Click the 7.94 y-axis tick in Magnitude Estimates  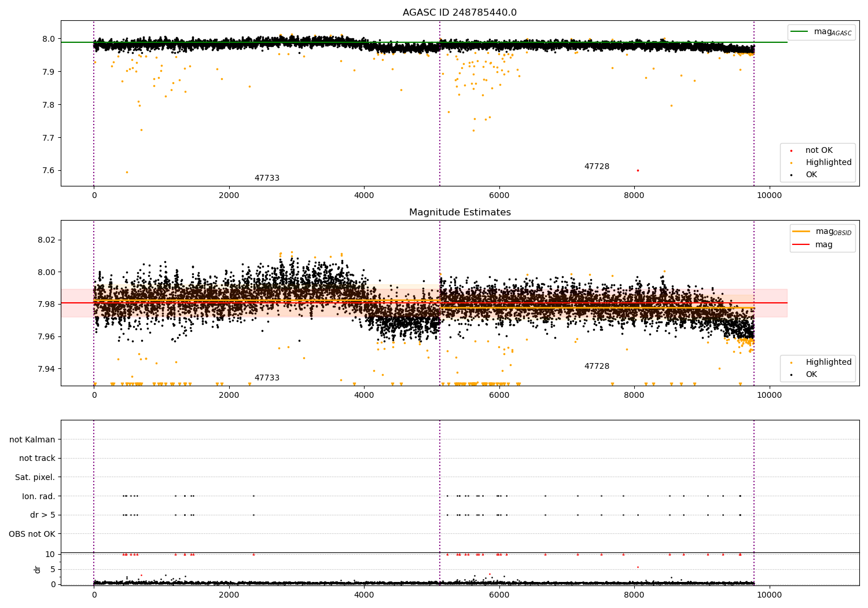[x=46, y=369]
